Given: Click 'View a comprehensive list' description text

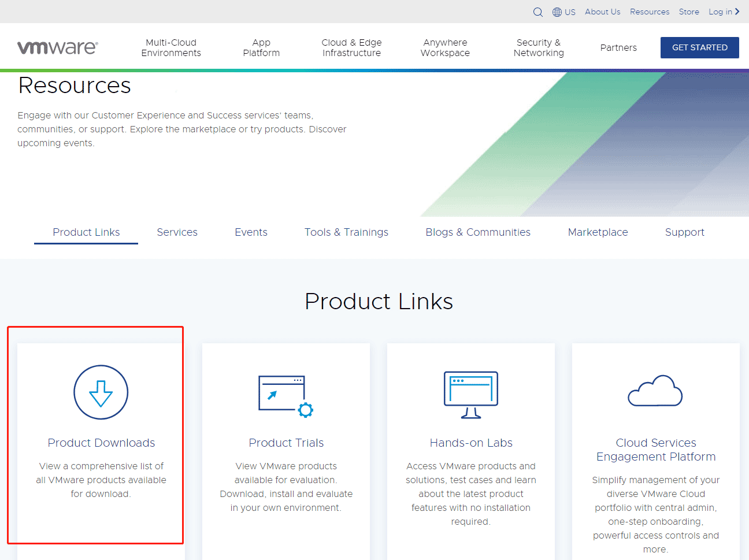Looking at the screenshot, I should [x=101, y=480].
